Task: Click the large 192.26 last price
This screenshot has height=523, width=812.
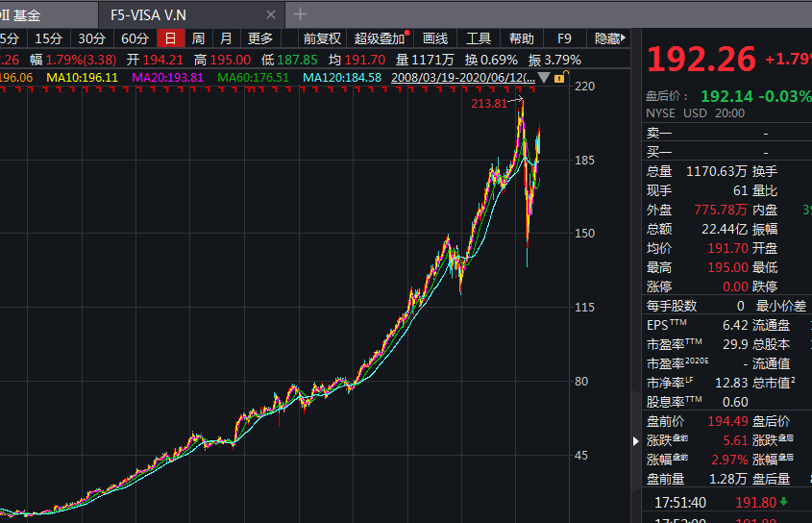Action: pyautogui.click(x=701, y=59)
